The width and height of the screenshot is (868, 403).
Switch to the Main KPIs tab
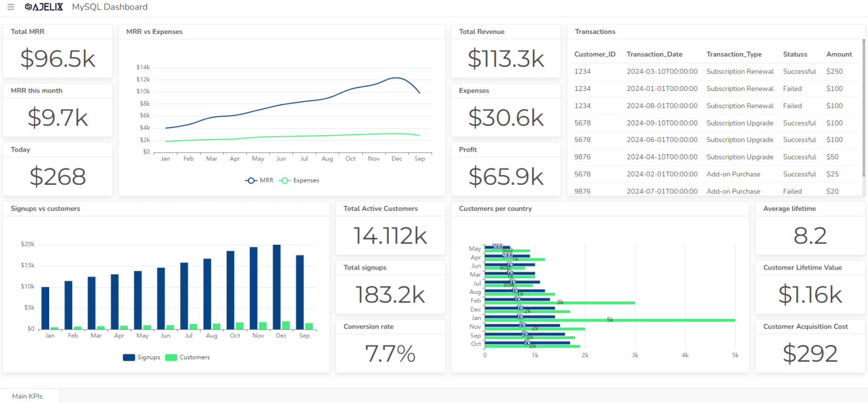tap(27, 396)
